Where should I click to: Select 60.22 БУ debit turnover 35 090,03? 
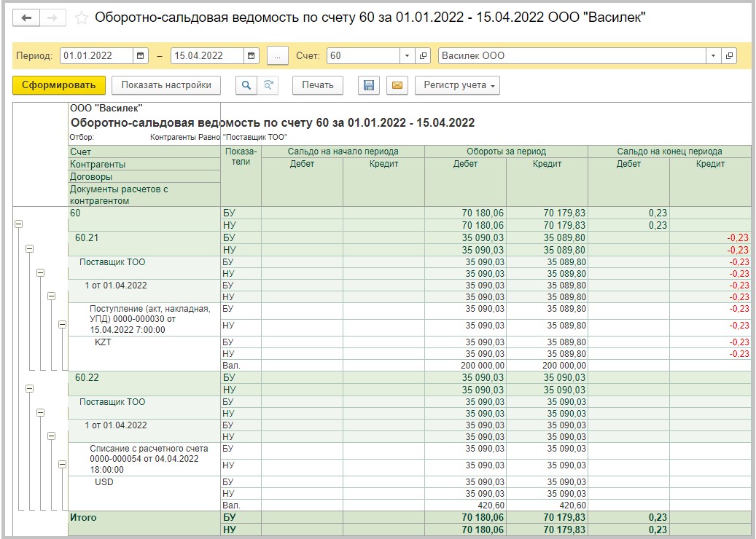click(465, 377)
